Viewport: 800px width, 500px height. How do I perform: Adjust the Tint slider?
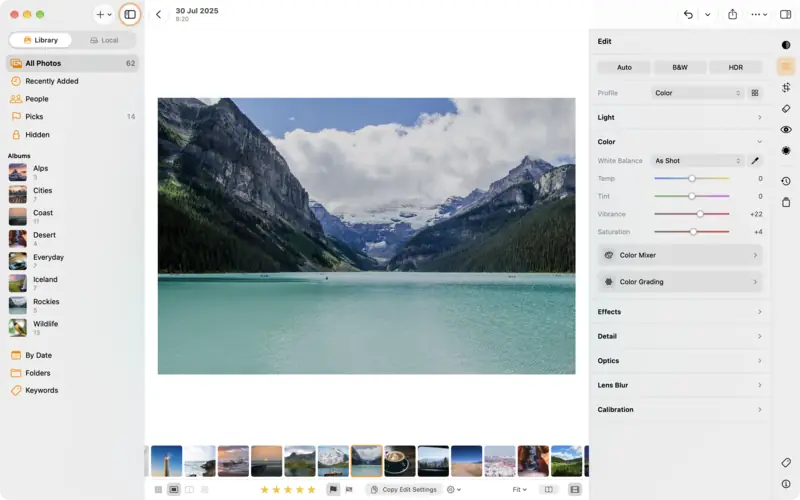tap(691, 196)
